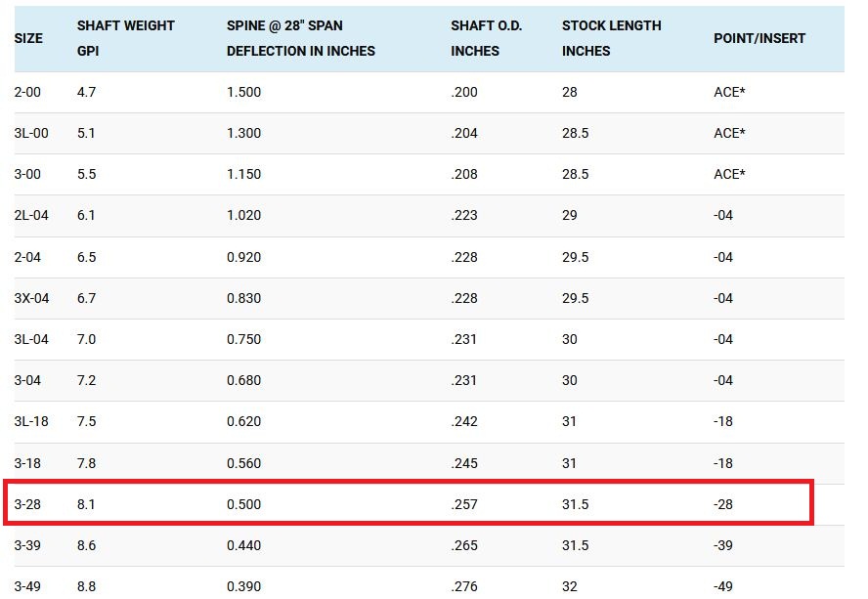Viewport: 868px width, 599px height.
Task: Select the highlighted 3-28 size cell
Action: coord(29,505)
